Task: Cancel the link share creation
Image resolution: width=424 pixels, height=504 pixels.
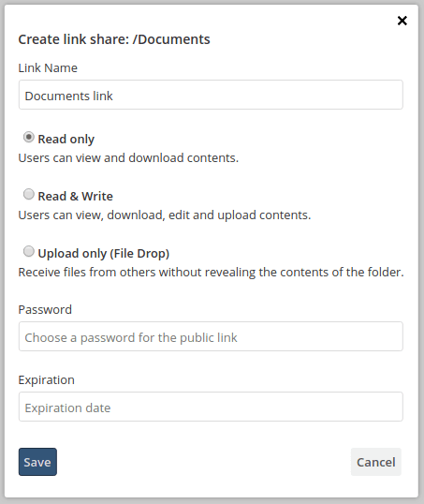Action: [376, 462]
